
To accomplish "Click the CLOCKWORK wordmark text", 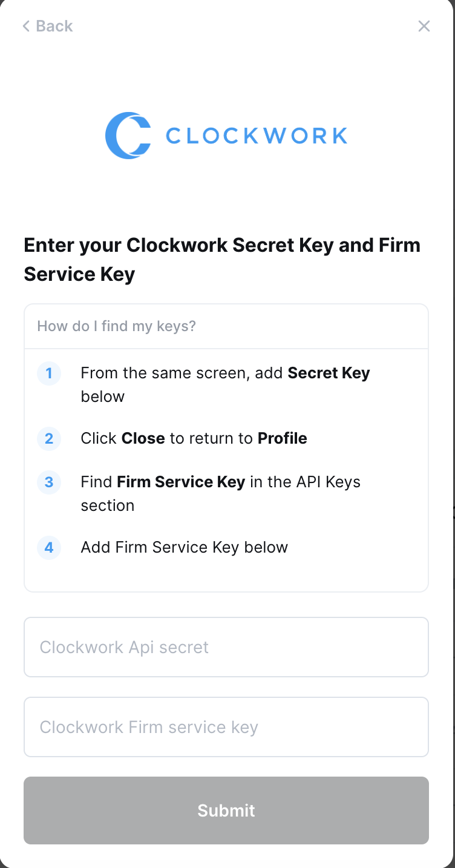I will point(257,136).
